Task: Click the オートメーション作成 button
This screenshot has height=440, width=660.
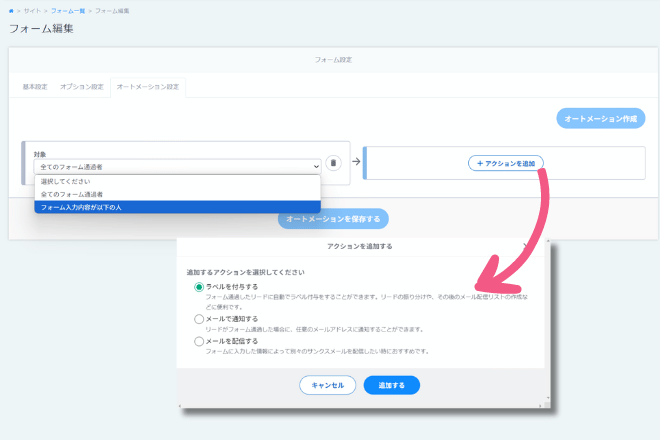Action: pyautogui.click(x=600, y=118)
